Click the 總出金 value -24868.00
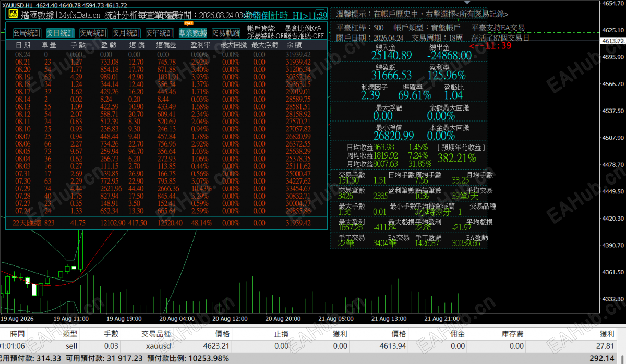 [449, 56]
